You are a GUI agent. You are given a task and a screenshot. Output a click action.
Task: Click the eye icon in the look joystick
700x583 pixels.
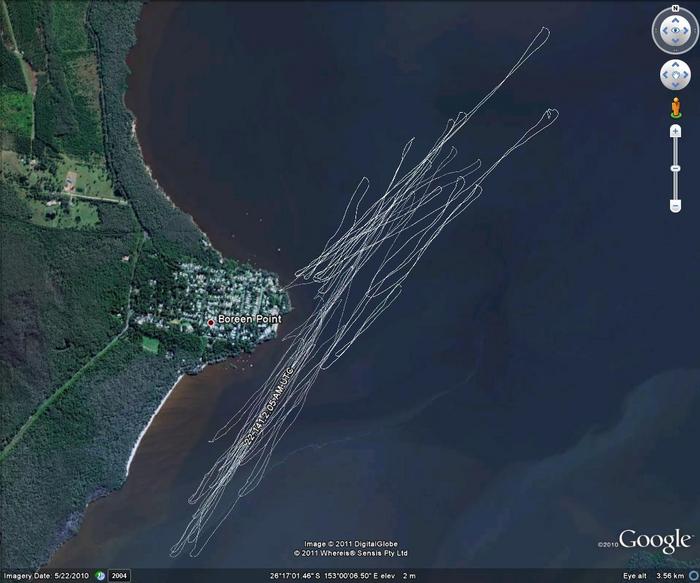coord(675,31)
